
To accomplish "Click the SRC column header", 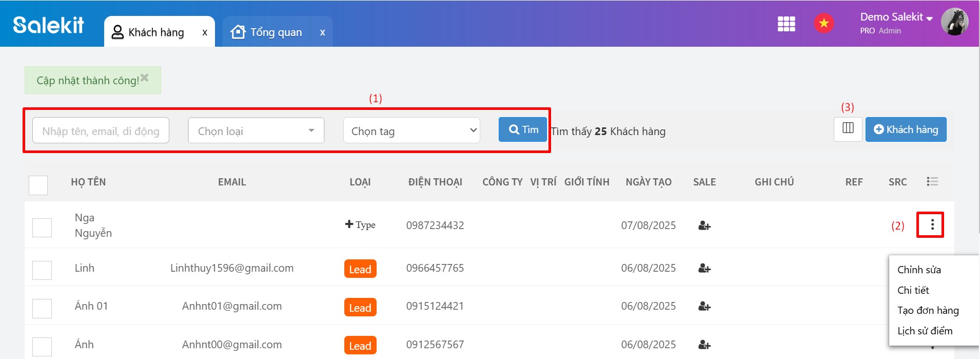I will (x=897, y=182).
